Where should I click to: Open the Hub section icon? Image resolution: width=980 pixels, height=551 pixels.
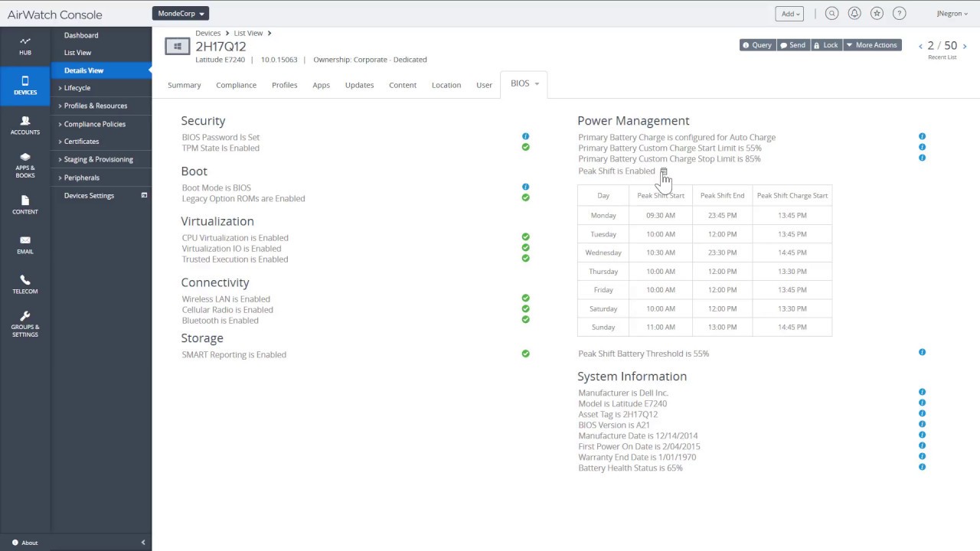[25, 41]
